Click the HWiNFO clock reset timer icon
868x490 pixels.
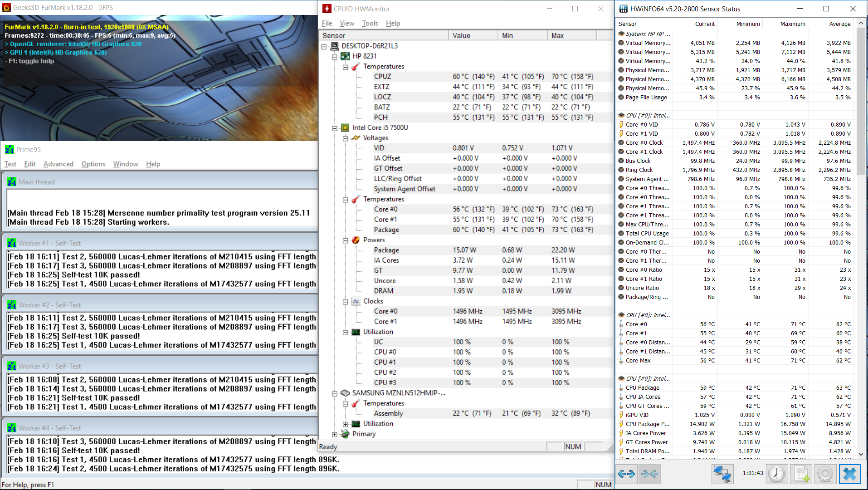(x=776, y=474)
